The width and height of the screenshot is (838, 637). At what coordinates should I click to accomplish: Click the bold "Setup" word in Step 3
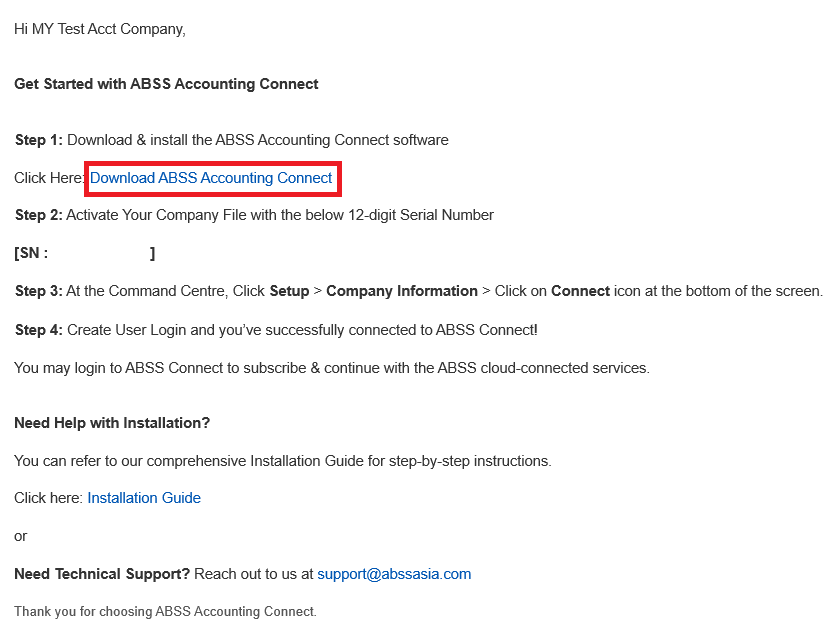coord(289,291)
